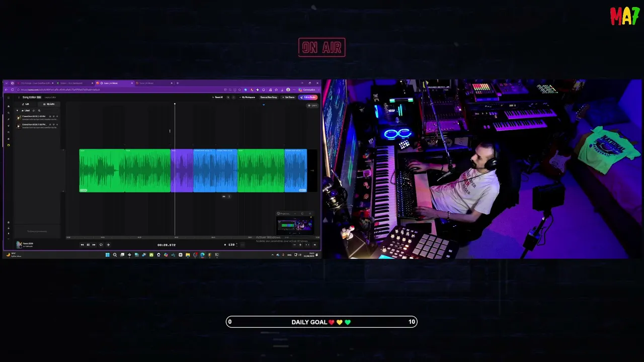The height and width of the screenshot is (362, 644).
Task: Click the fast-forward button in the transport bar
Action: click(94, 245)
